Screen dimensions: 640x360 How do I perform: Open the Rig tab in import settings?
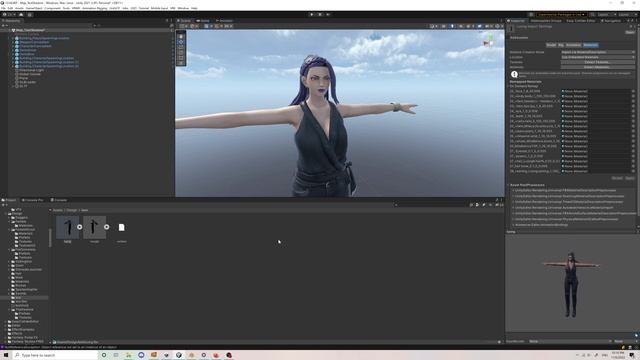point(561,45)
